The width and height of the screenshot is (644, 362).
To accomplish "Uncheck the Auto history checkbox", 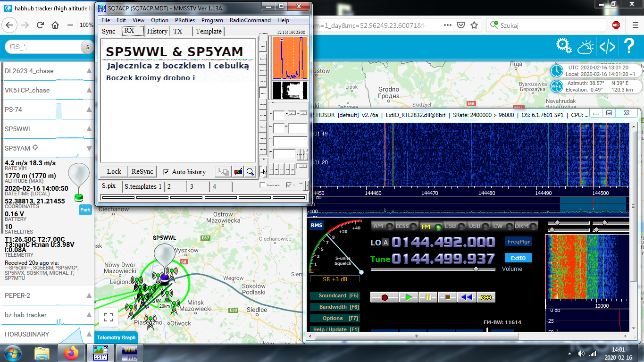I will 166,172.
